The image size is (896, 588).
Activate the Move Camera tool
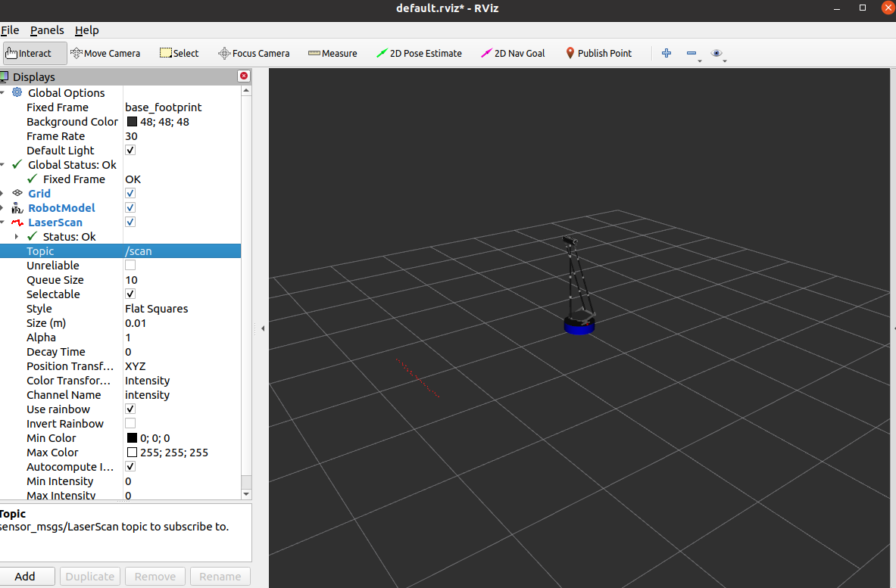point(105,53)
